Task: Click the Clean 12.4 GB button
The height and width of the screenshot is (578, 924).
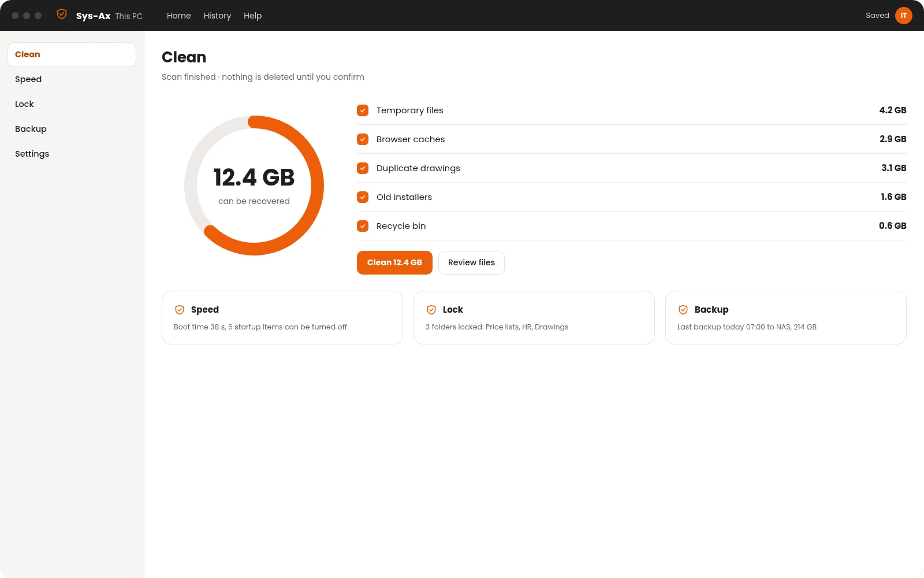Action: (394, 262)
